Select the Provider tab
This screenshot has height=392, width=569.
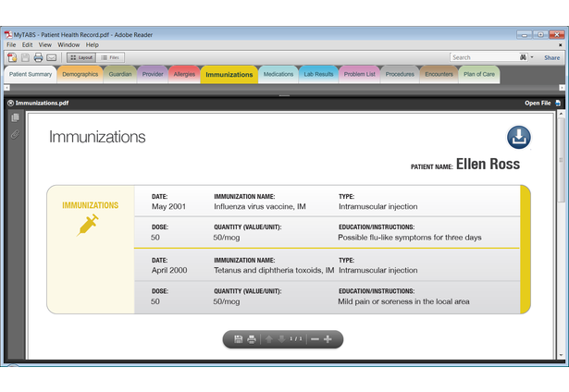click(x=153, y=74)
